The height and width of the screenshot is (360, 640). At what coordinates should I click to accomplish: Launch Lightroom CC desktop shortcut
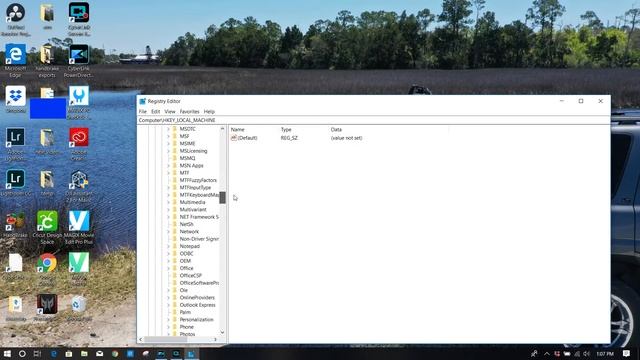click(16, 179)
